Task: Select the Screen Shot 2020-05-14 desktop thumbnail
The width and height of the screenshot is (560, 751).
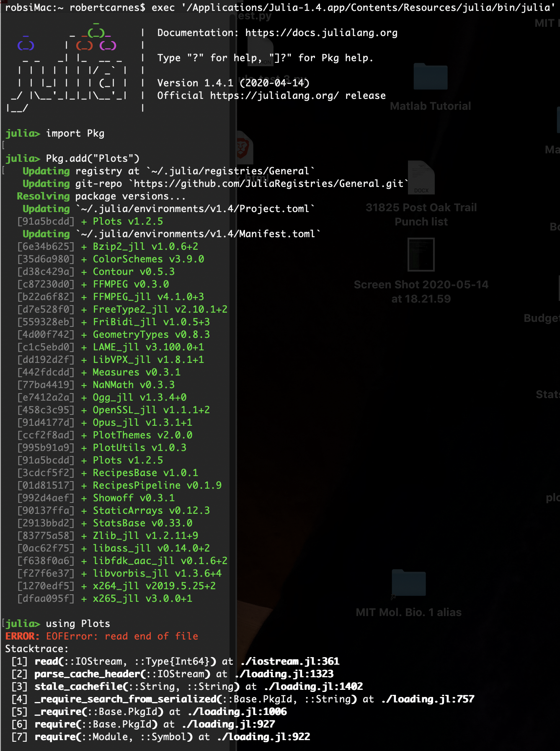Action: (x=421, y=254)
